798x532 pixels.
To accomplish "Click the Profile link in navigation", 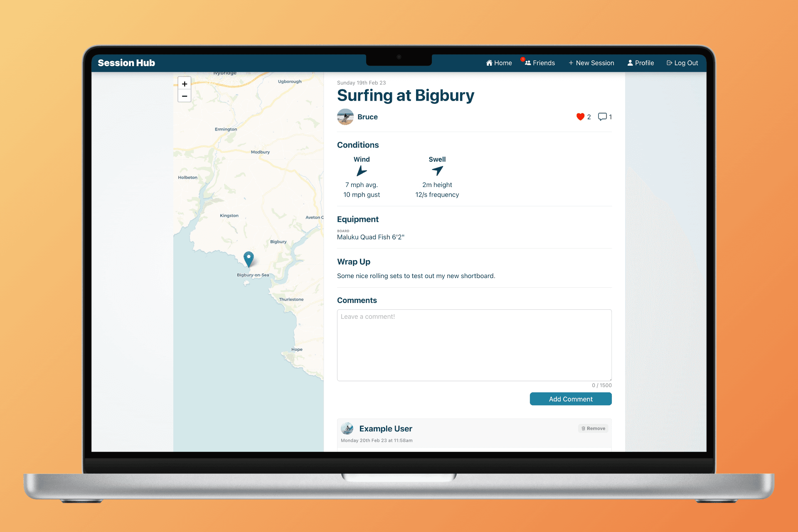I will (x=641, y=62).
